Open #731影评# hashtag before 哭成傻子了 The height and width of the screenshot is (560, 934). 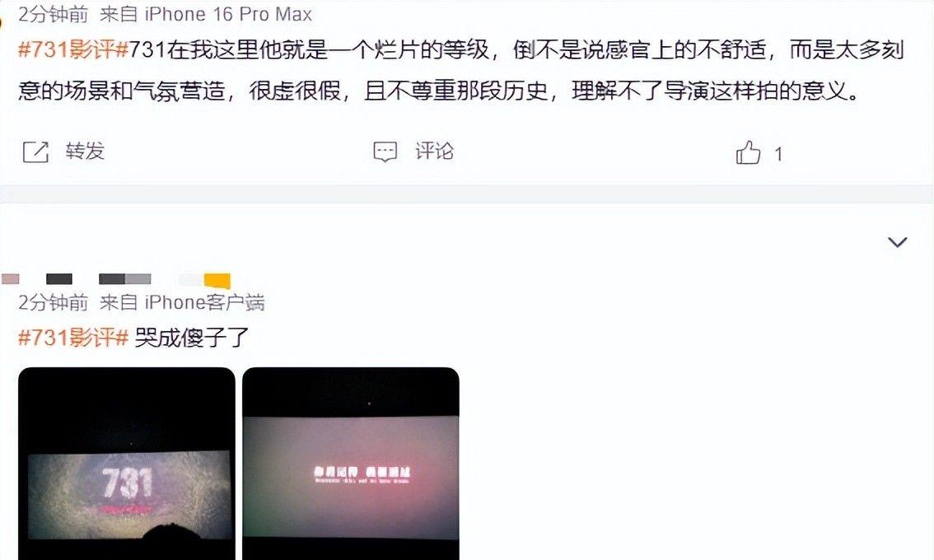[x=73, y=338]
